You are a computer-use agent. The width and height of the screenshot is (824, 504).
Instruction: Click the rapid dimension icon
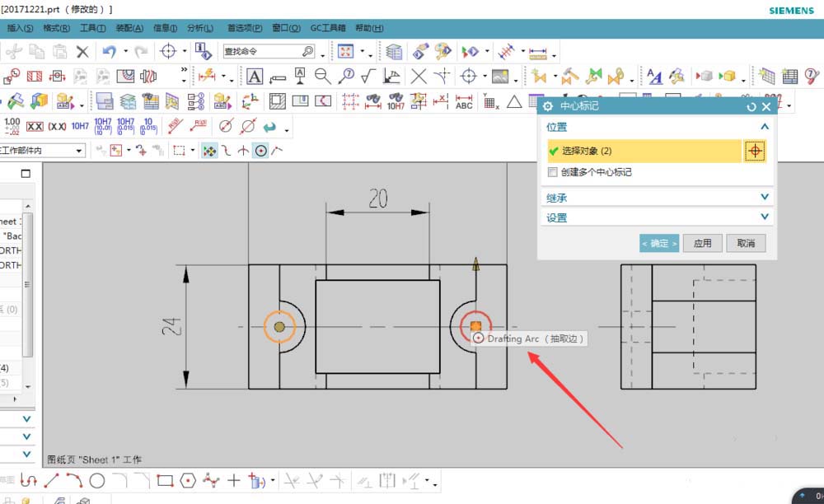click(x=207, y=77)
